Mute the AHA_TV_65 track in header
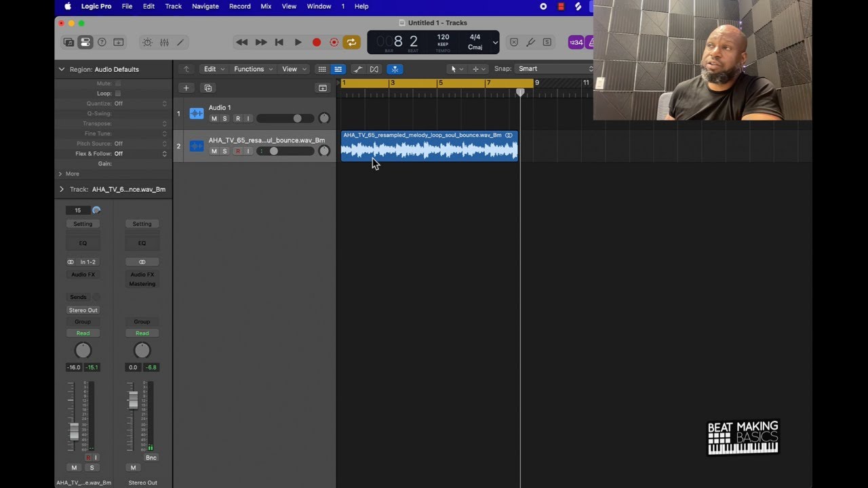 (214, 151)
